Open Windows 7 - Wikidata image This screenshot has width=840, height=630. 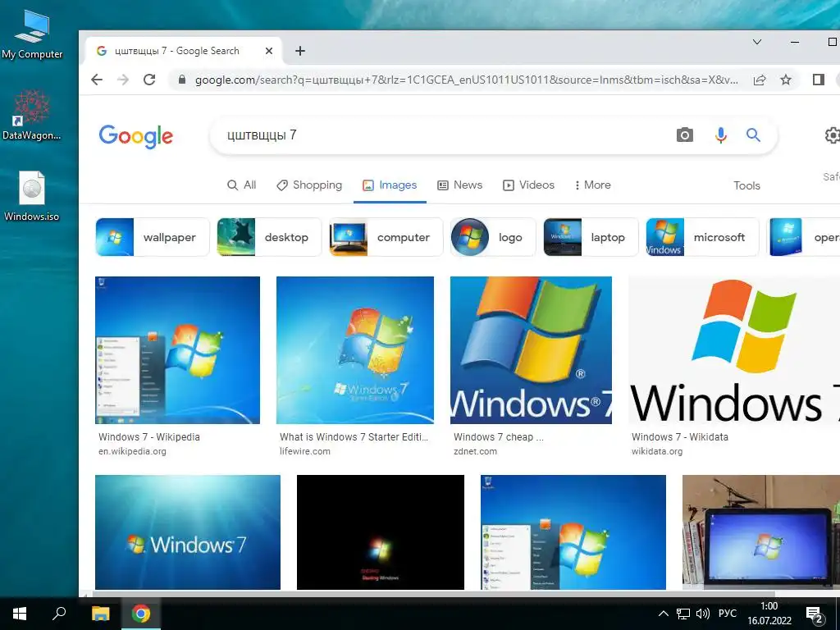pyautogui.click(x=734, y=350)
